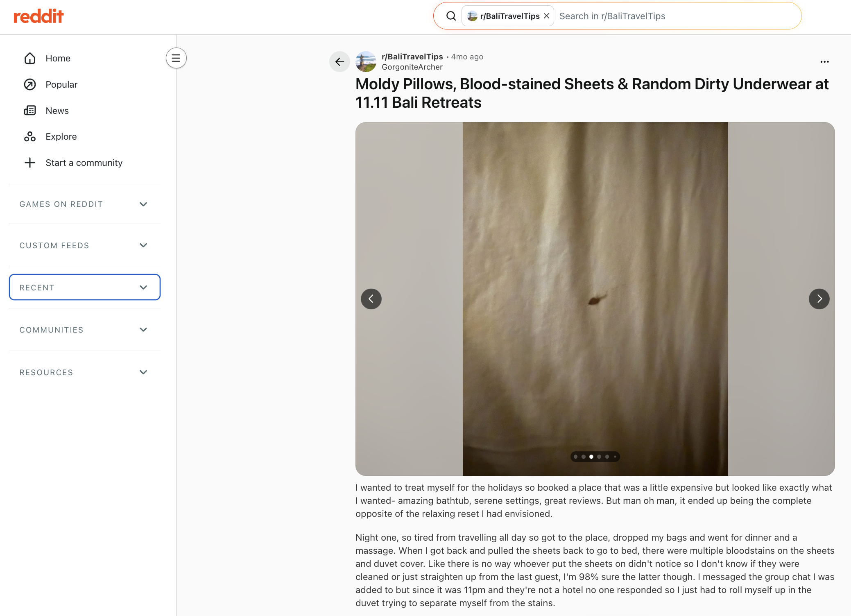The image size is (851, 616).
Task: Click paragraph starting 'I wanted to treat myself'
Action: [x=594, y=500]
